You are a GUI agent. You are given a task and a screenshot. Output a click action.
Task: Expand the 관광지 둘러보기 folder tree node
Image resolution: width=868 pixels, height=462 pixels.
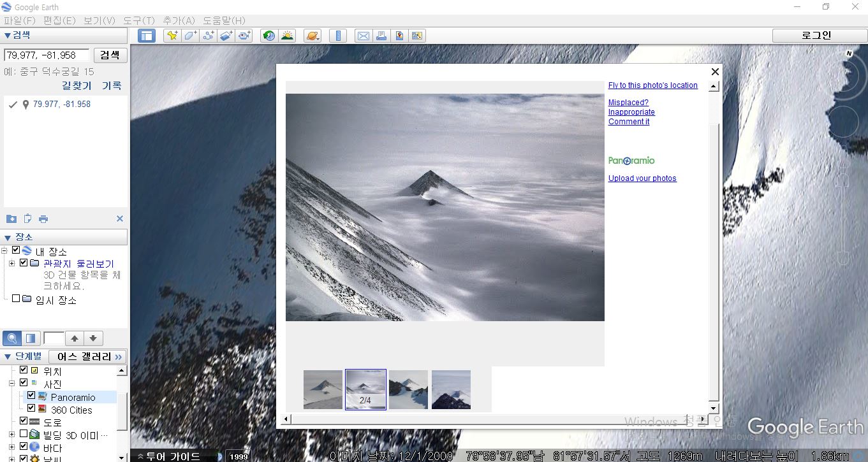(12, 263)
